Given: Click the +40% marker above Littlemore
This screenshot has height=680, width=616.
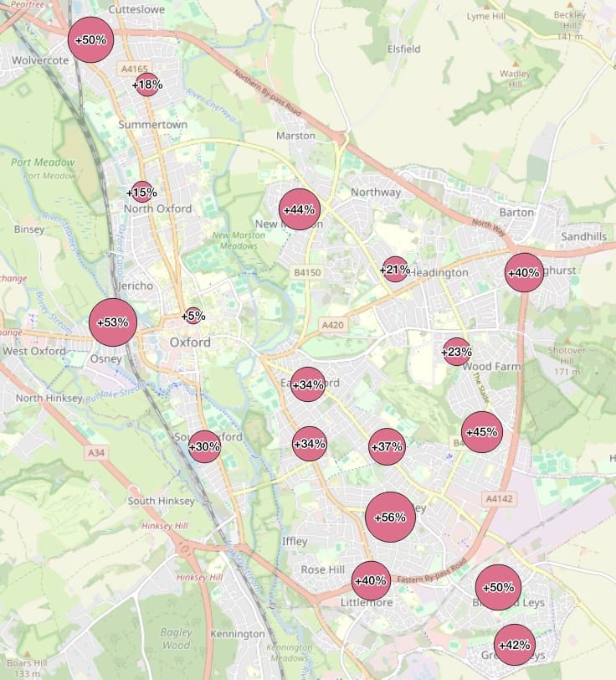Looking at the screenshot, I should pos(371,580).
